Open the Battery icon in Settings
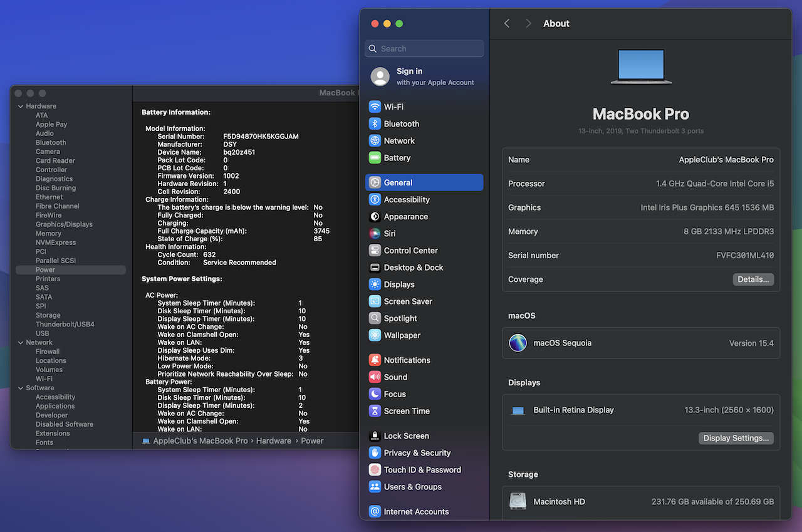Image resolution: width=802 pixels, height=532 pixels. (375, 158)
